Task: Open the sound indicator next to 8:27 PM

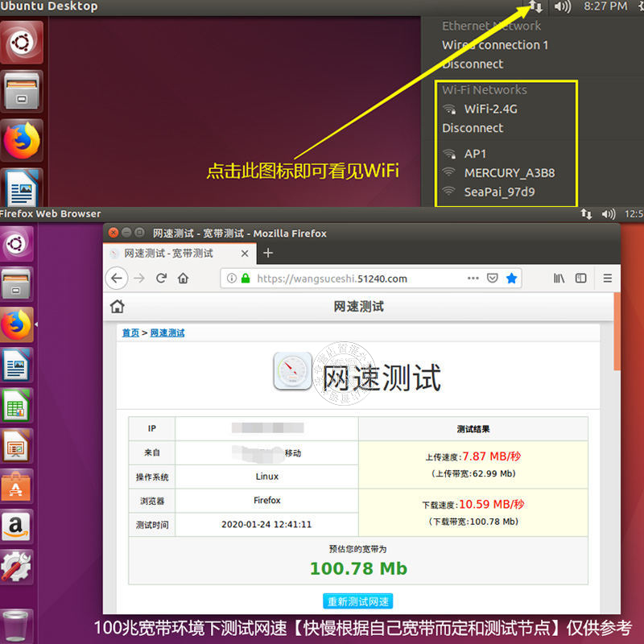Action: [x=563, y=6]
